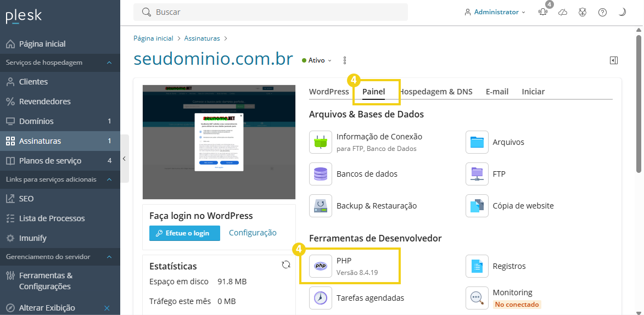Open Imunify in sidebar
The width and height of the screenshot is (644, 315).
pos(60,238)
